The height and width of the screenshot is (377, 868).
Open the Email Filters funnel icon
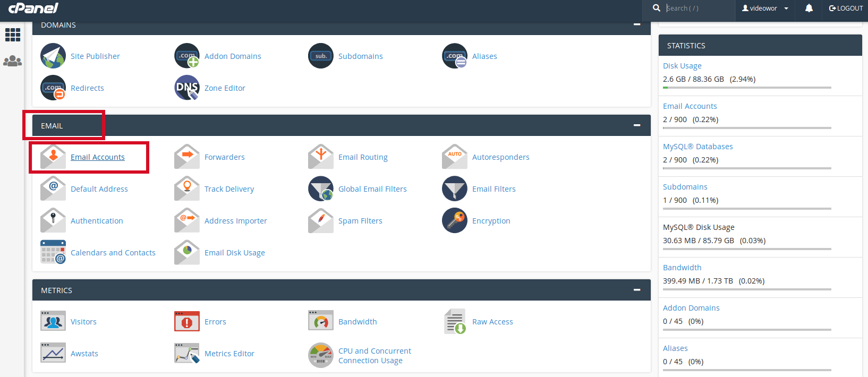pos(455,188)
